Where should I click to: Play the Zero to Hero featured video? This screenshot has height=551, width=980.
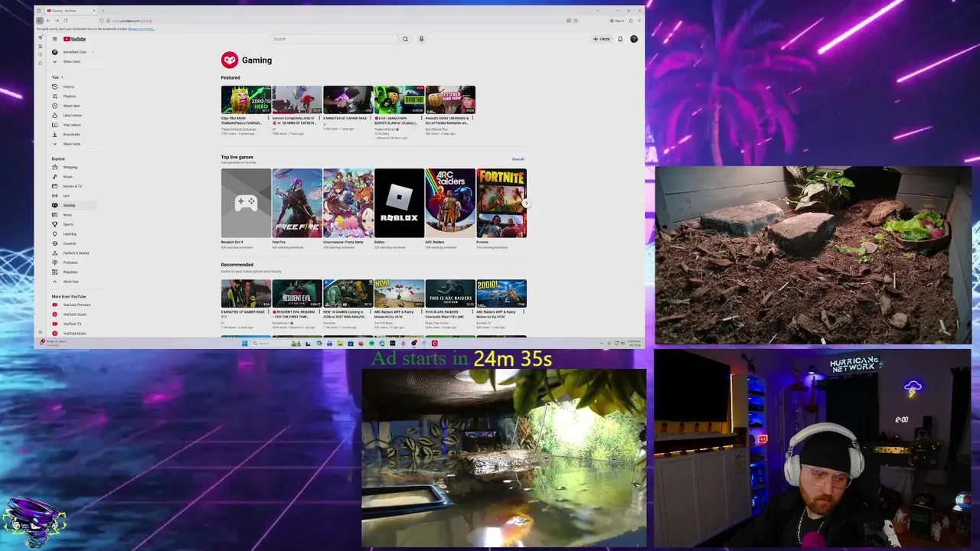246,99
